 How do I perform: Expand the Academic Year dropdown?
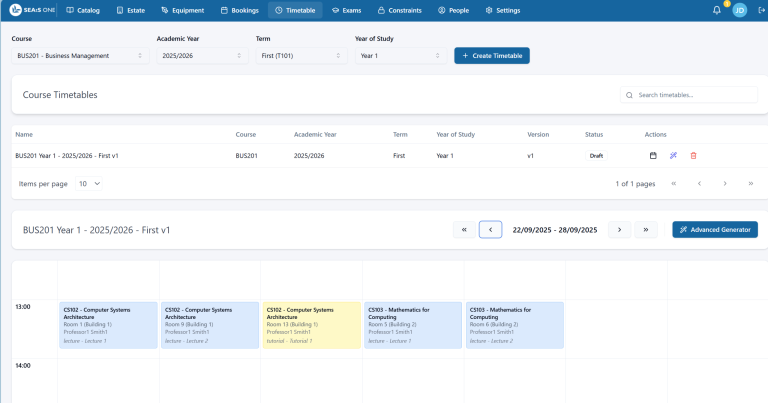202,56
